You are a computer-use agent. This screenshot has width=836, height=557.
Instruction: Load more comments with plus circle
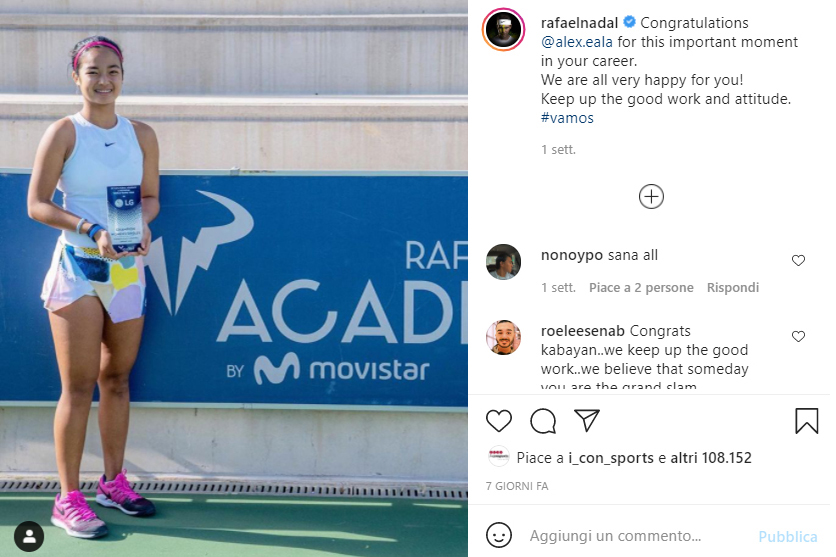(x=651, y=197)
